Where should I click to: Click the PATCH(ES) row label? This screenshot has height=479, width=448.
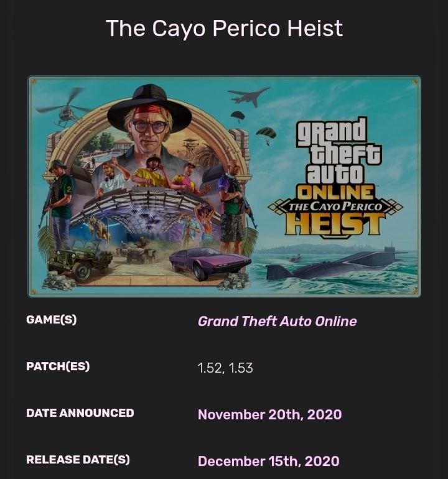58,366
